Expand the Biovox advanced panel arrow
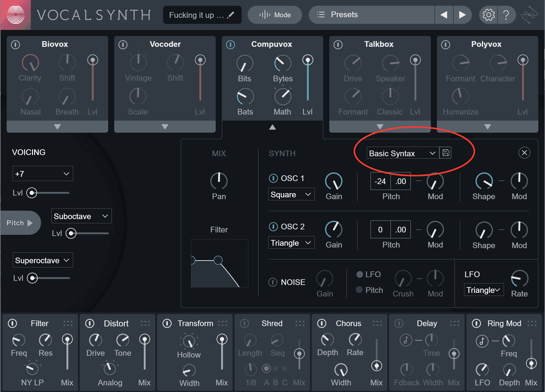Screen dimensions: 545x392 [57, 127]
